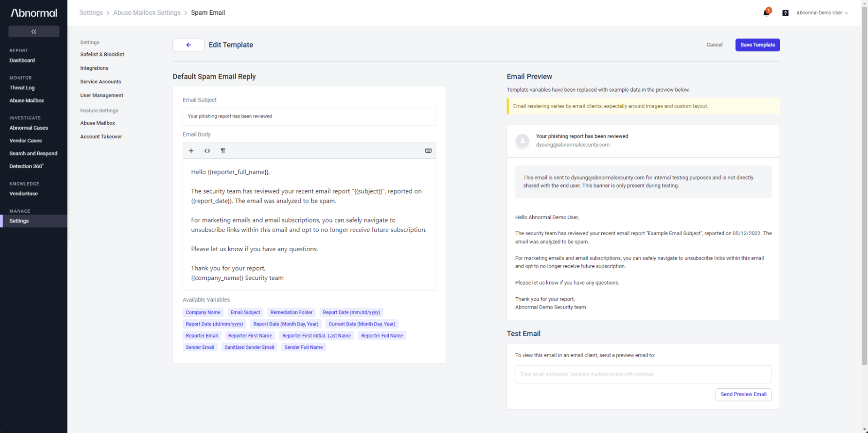The image size is (868, 433).
Task: Insert the Company Name variable
Action: click(x=203, y=312)
